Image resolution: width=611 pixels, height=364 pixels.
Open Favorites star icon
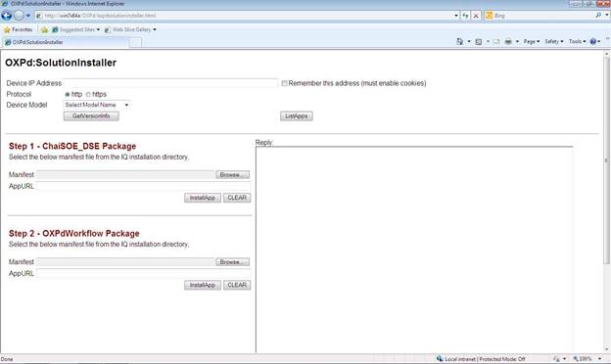7,29
